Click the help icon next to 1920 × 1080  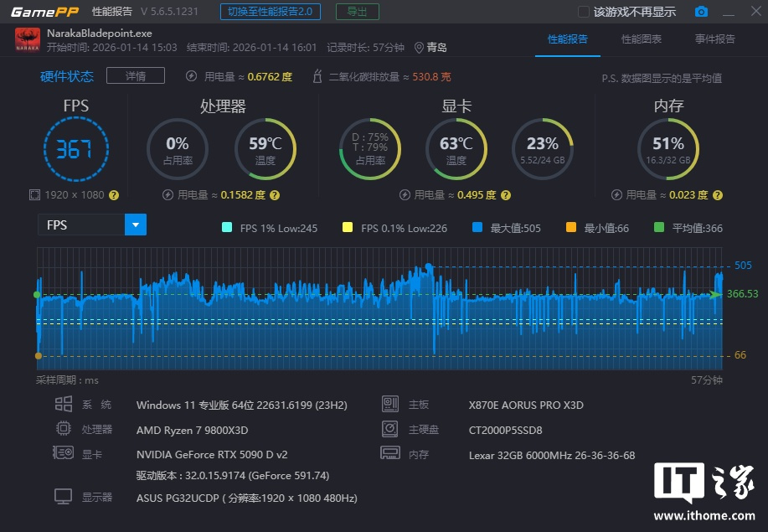coord(114,194)
